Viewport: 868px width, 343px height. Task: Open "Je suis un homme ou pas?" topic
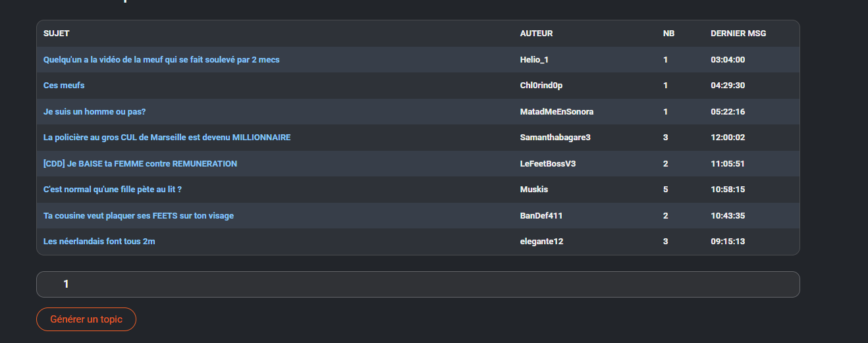[x=94, y=112]
